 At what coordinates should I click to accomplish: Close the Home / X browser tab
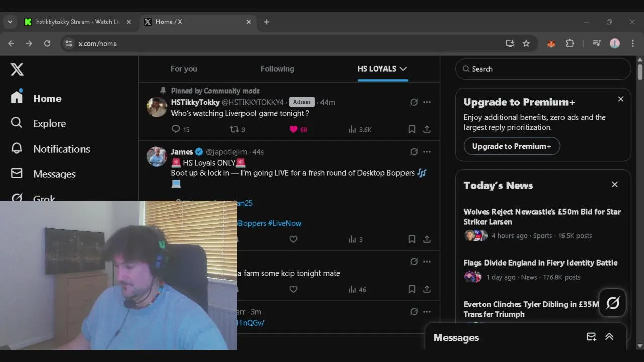tap(249, 22)
